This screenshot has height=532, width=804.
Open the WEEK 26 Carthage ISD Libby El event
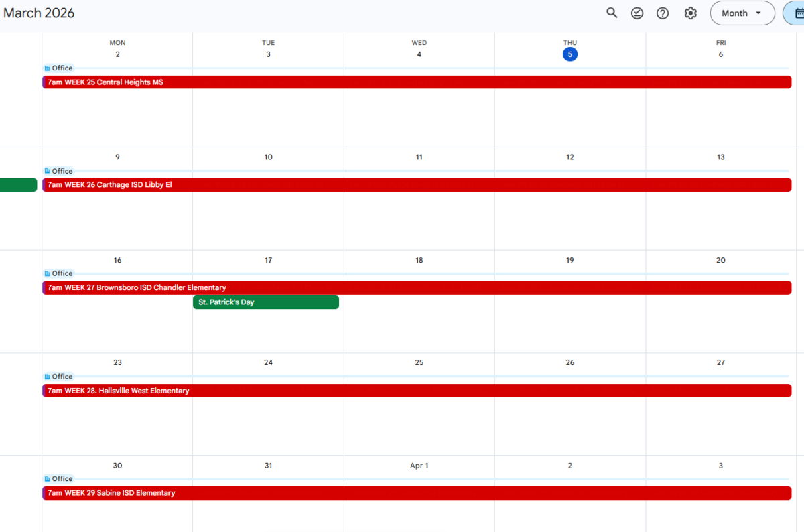pyautogui.click(x=268, y=184)
